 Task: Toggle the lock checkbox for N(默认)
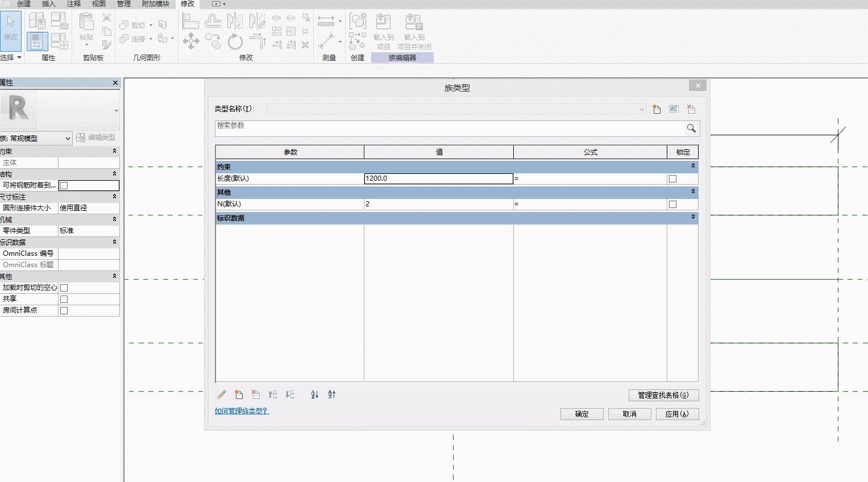pyautogui.click(x=673, y=205)
